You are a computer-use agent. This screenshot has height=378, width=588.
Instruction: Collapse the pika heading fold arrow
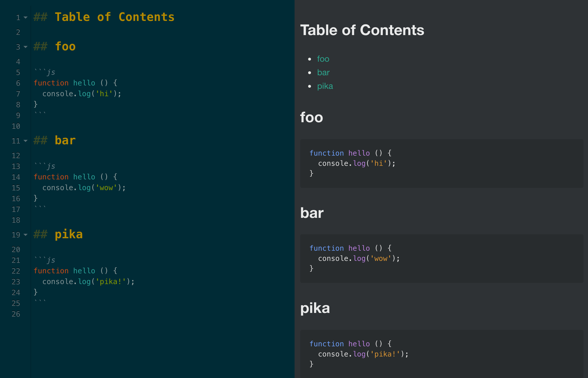pyautogui.click(x=25, y=235)
